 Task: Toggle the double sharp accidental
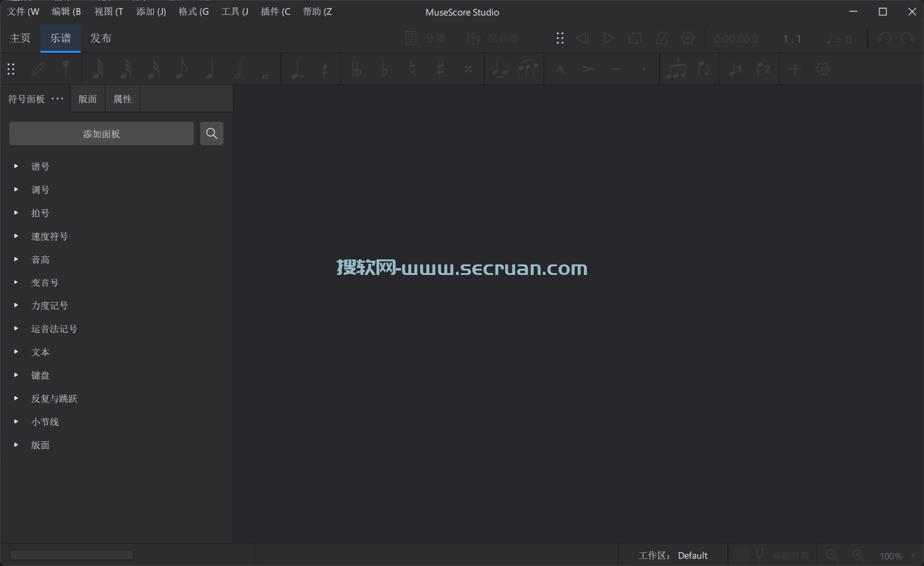pyautogui.click(x=469, y=69)
